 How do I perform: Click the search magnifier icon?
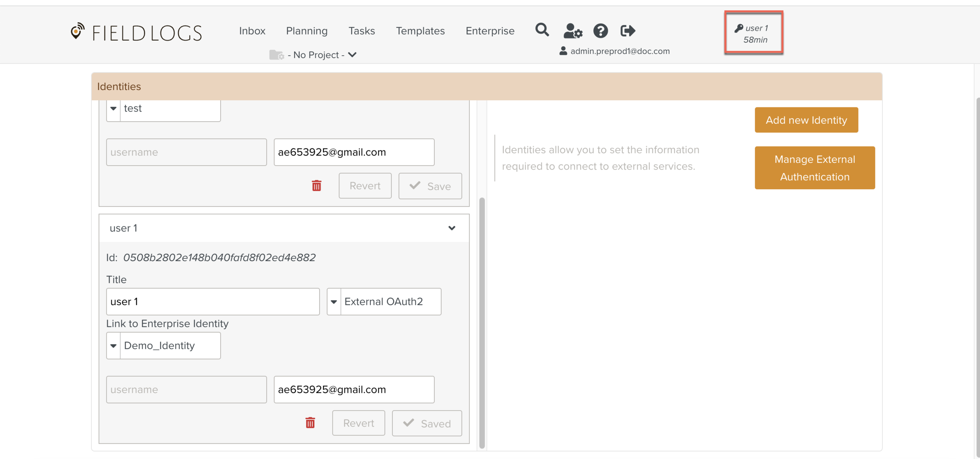pyautogui.click(x=542, y=30)
